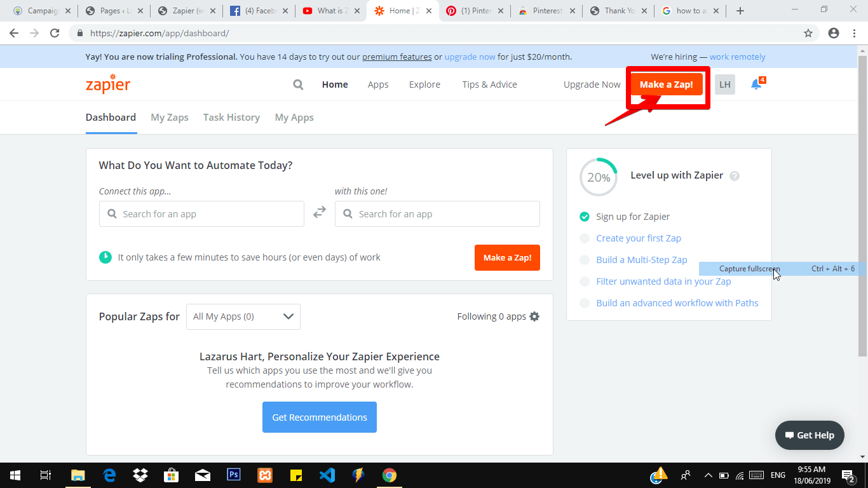868x488 pixels.
Task: Open the 'Create your first Zap' link
Action: coord(639,238)
